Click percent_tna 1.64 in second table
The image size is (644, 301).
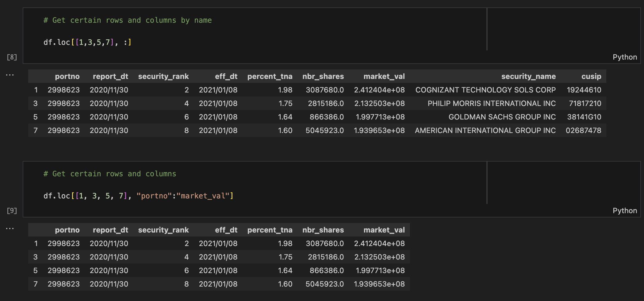[x=285, y=271]
